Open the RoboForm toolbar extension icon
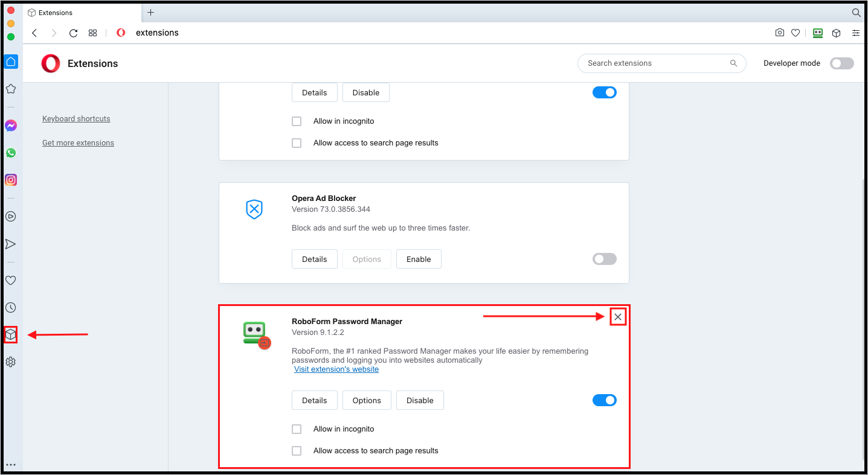Viewport: 868px width, 475px height. [818, 33]
